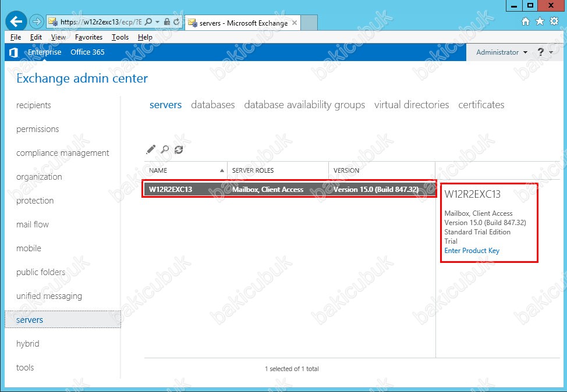Open tools in the sidebar
Screen dimensions: 567x392
(x=25, y=368)
